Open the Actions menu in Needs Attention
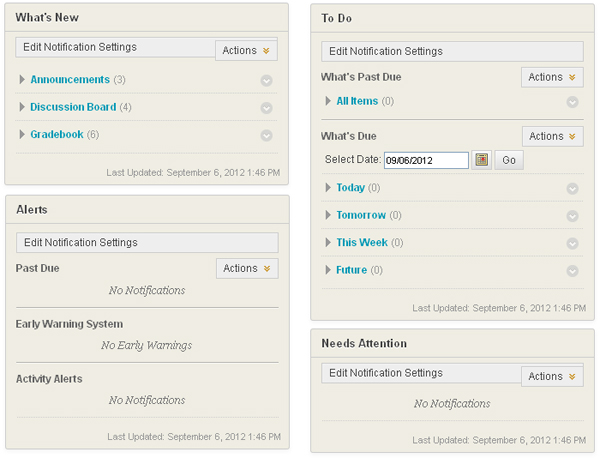 (x=552, y=376)
